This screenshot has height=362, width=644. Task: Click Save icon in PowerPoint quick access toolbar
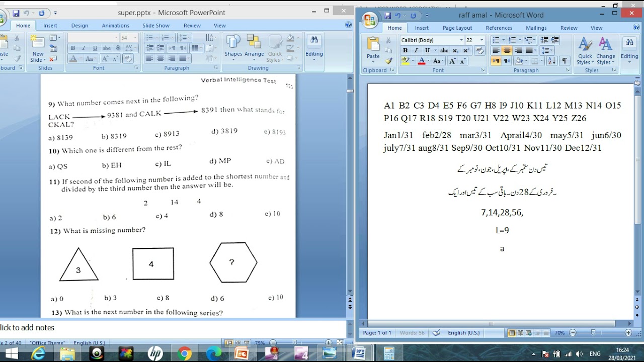point(16,13)
